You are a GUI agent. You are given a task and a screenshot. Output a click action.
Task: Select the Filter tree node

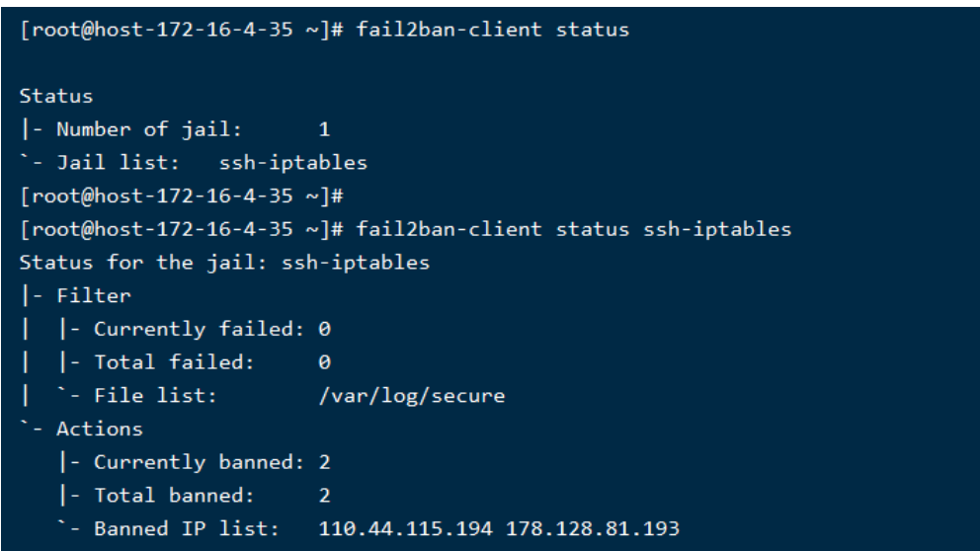click(x=93, y=295)
